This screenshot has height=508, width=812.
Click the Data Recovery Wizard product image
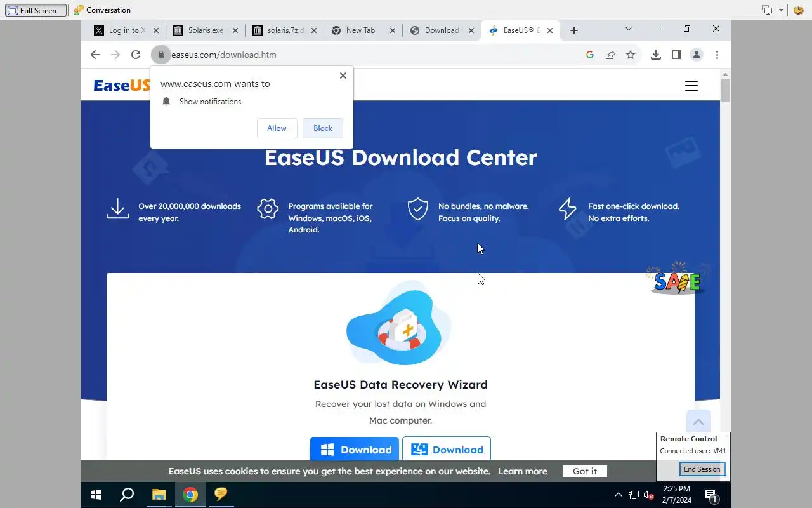coord(399,324)
